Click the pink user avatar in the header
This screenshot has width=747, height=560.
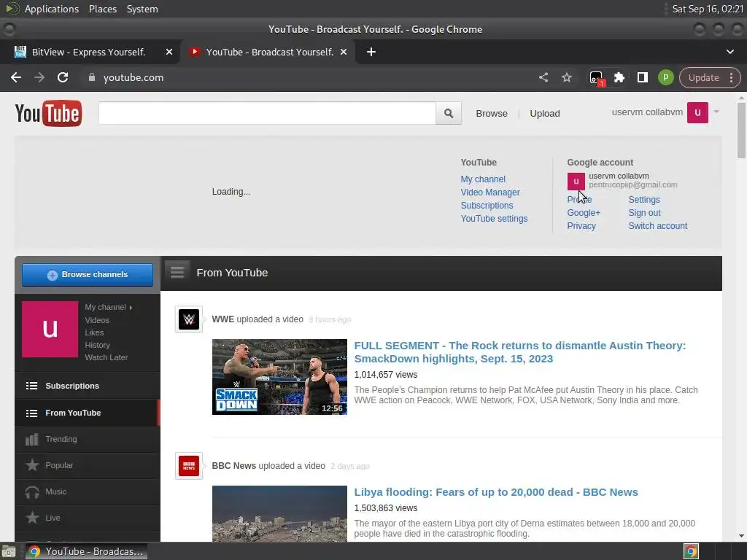[x=697, y=112]
